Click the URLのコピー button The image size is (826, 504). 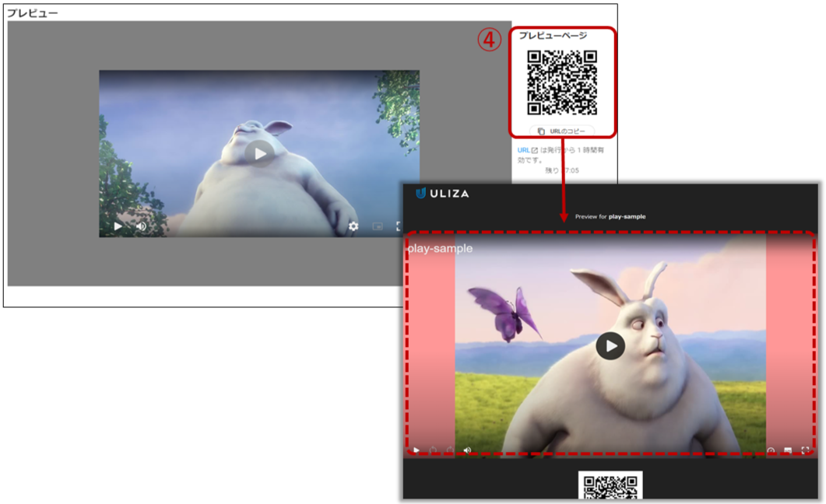click(x=561, y=131)
